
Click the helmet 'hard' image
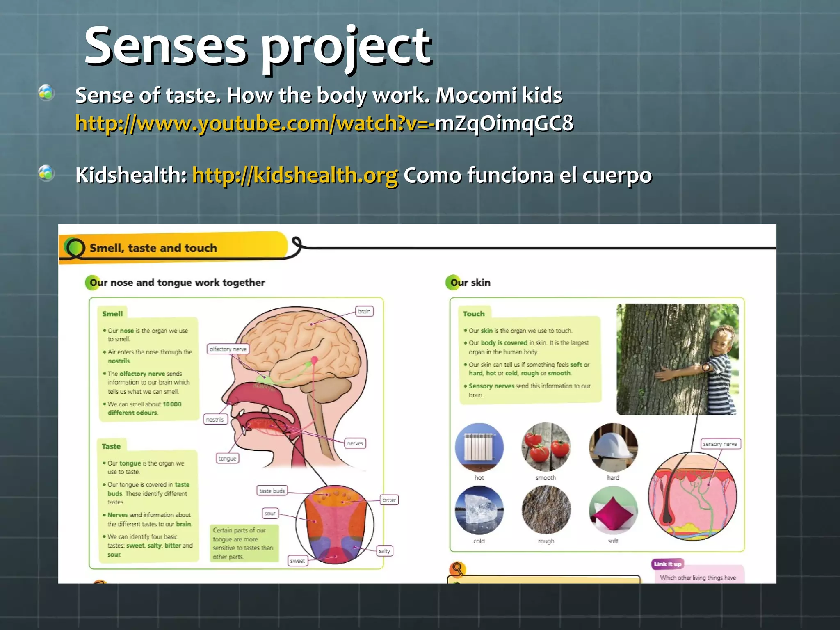point(613,447)
